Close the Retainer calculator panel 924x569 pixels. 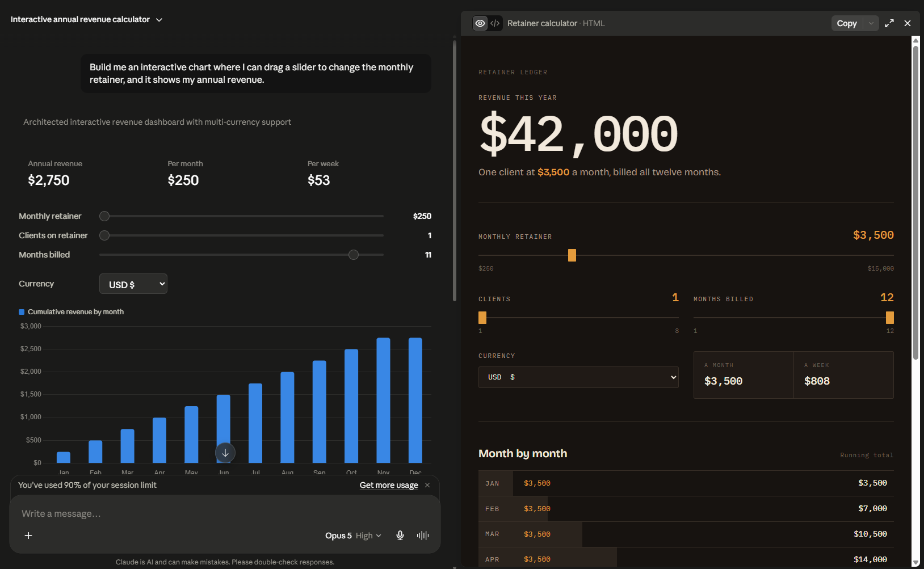click(x=908, y=23)
